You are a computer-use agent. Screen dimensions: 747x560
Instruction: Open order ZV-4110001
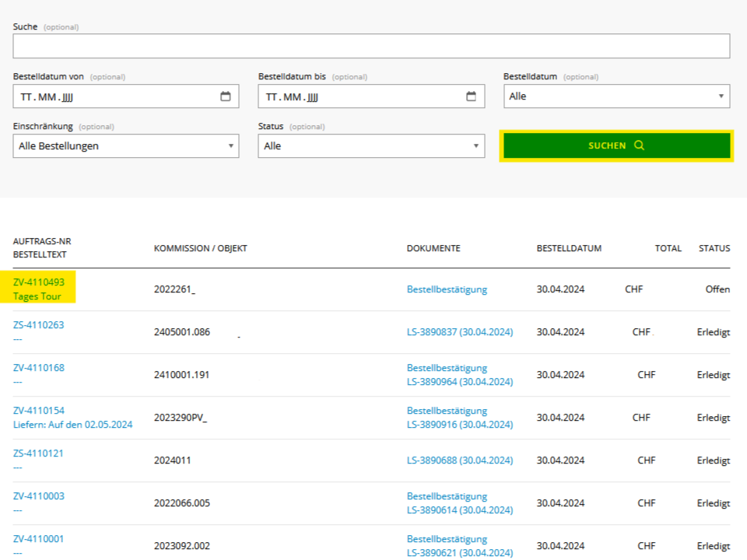click(x=38, y=539)
